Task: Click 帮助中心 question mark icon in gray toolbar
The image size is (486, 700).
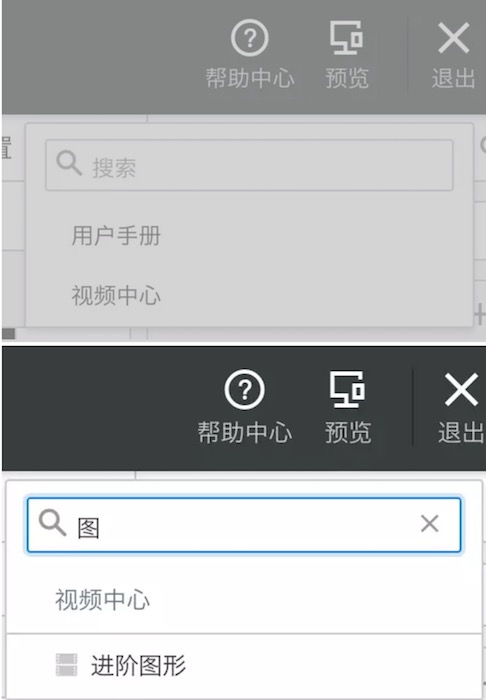Action: point(249,38)
